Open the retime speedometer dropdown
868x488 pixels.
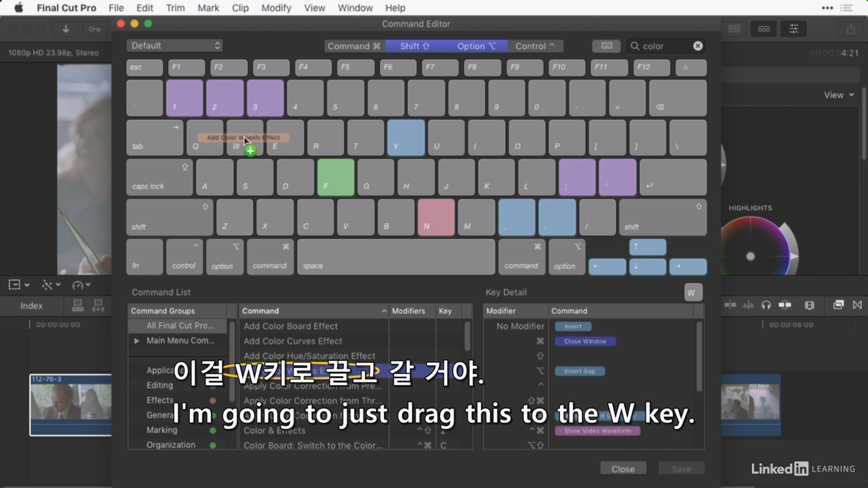coord(81,285)
